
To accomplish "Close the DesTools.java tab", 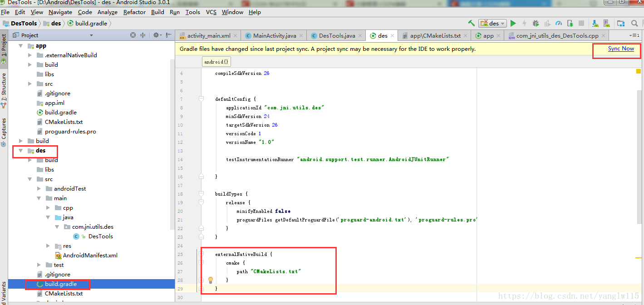I will click(360, 36).
